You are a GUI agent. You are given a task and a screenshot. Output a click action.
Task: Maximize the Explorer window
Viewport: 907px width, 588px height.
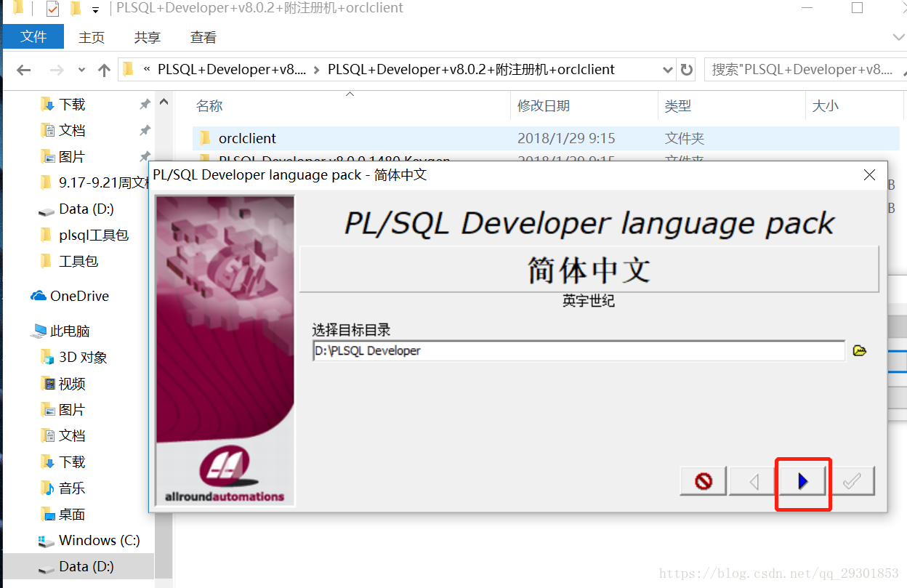pyautogui.click(x=858, y=8)
